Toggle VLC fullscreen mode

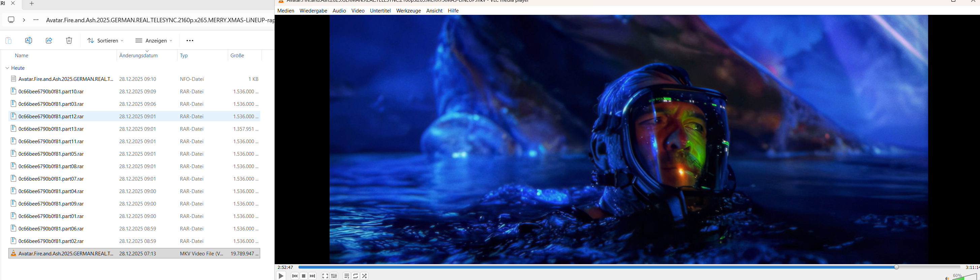tap(325, 276)
